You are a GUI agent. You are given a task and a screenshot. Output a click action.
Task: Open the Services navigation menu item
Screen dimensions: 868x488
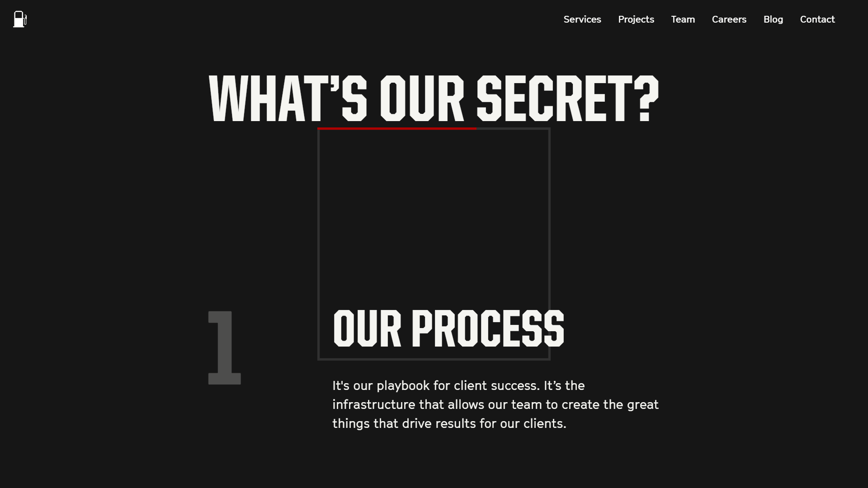[582, 19]
